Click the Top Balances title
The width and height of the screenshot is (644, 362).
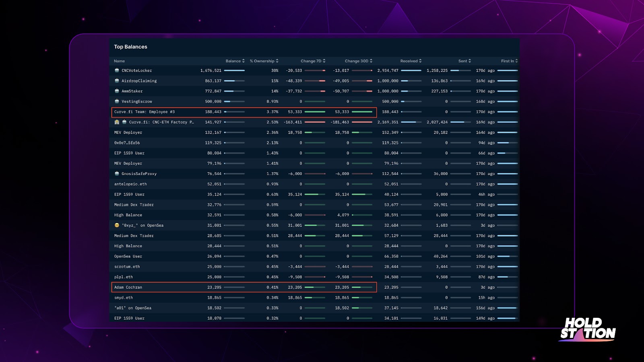coord(130,47)
